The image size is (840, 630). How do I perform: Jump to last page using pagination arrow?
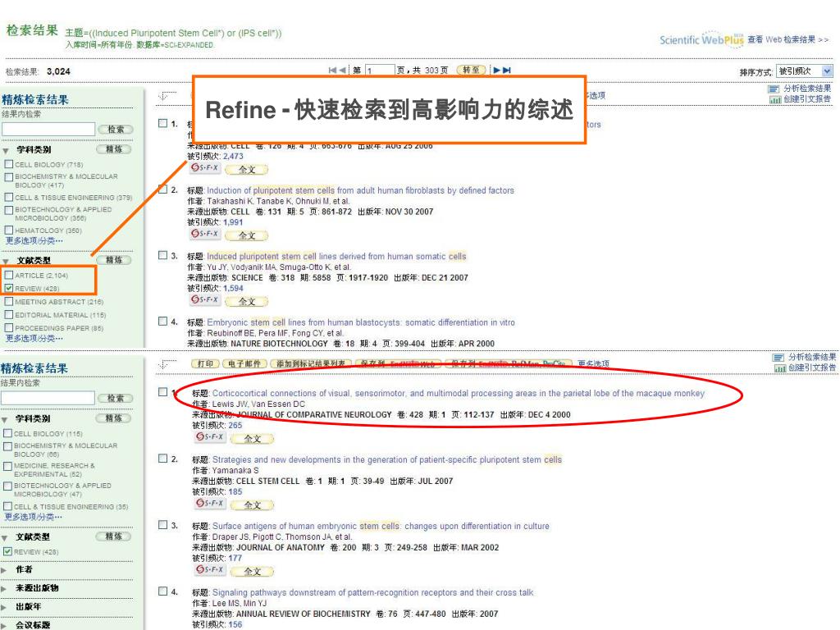pos(507,71)
